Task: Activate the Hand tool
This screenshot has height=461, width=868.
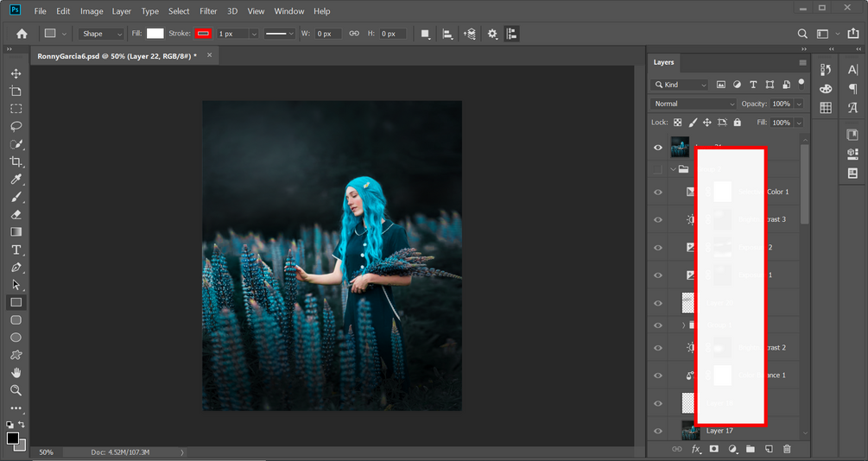Action: (x=16, y=373)
